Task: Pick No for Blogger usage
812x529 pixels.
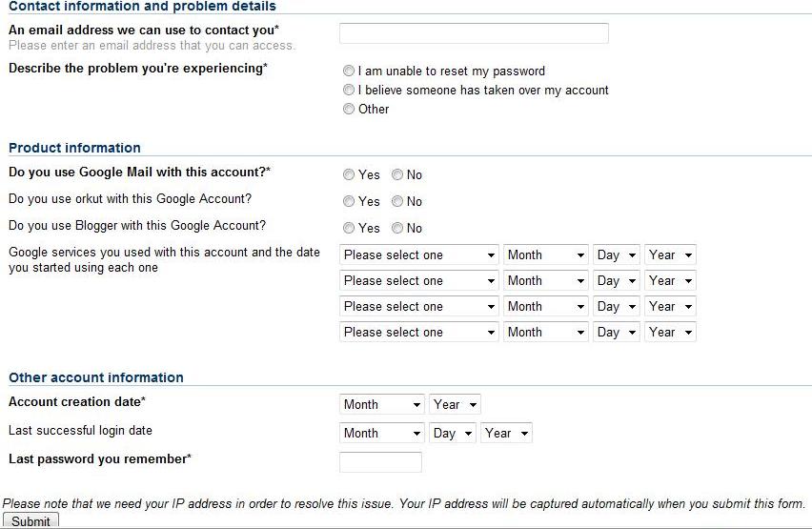Action: [x=397, y=229]
